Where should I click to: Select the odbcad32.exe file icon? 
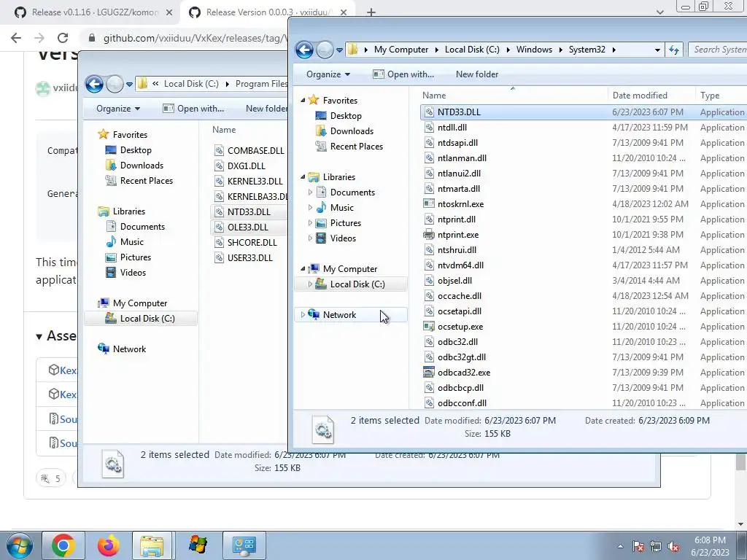pos(429,373)
